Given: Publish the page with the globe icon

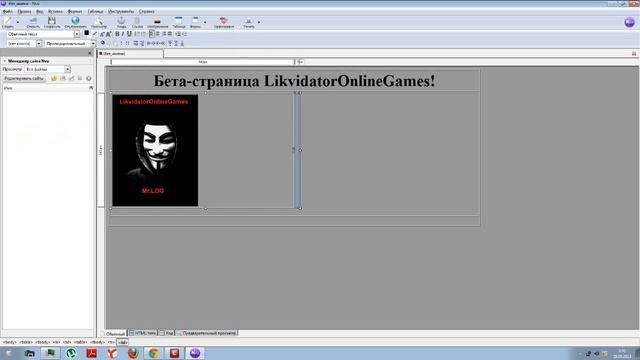Looking at the screenshot, I should tap(76, 22).
